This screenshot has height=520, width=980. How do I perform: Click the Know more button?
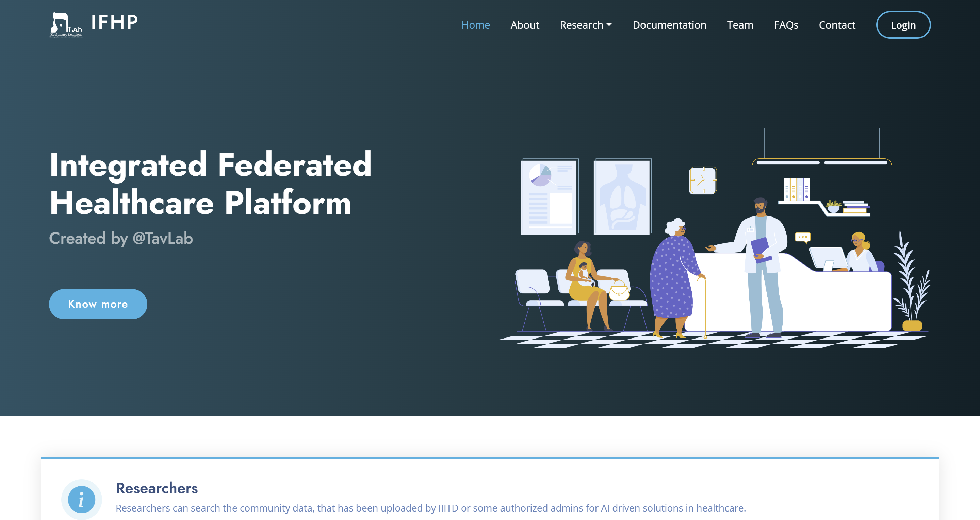98,304
